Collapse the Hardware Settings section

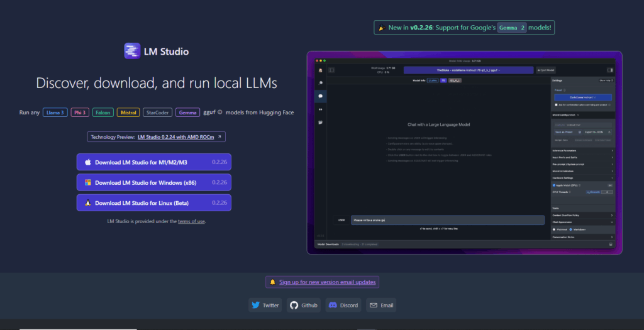(582, 178)
